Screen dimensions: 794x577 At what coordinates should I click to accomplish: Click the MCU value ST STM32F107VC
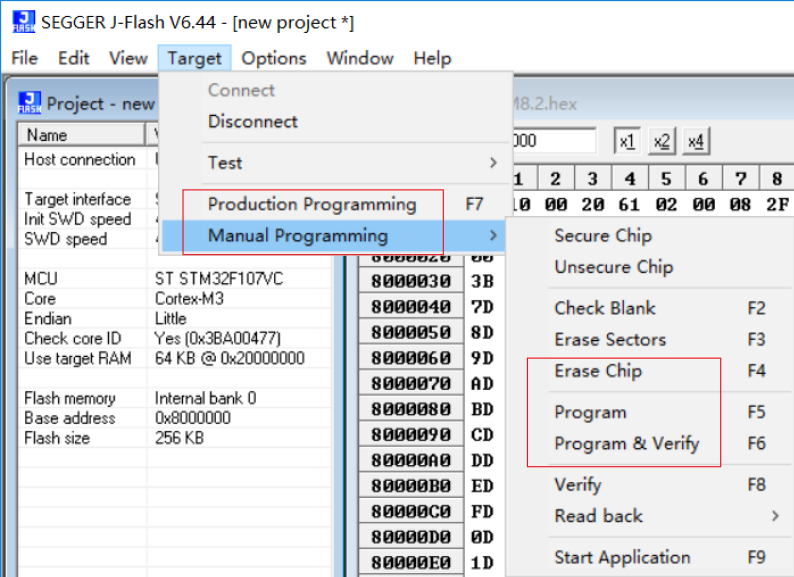click(x=219, y=279)
